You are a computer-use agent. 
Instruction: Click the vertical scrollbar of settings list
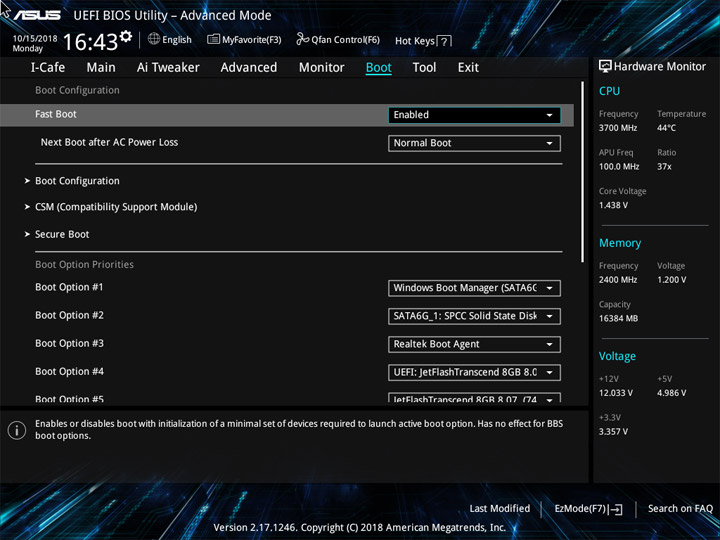583,172
